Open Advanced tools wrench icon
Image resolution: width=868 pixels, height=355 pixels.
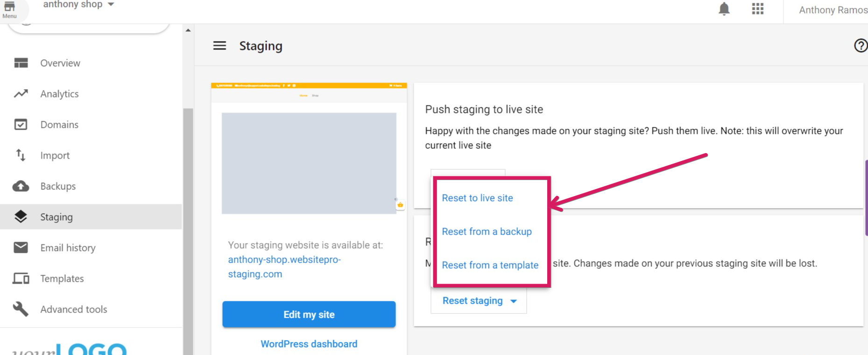click(21, 309)
